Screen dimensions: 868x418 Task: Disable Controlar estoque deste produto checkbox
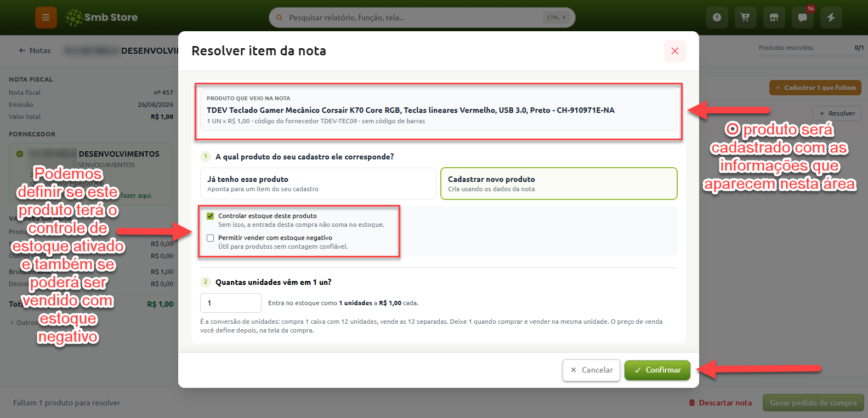[210, 216]
